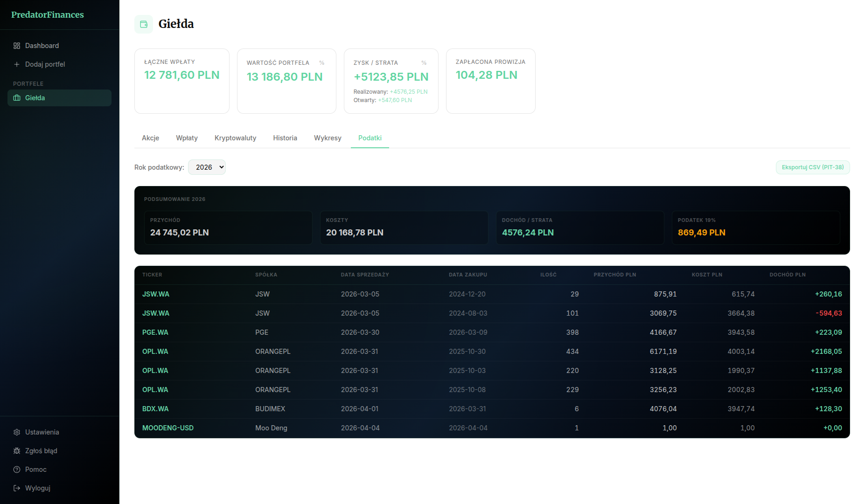Screen dimensions: 865x504
Task: Select the briefcase icon next to Giełda portfolio
Action: tap(17, 98)
